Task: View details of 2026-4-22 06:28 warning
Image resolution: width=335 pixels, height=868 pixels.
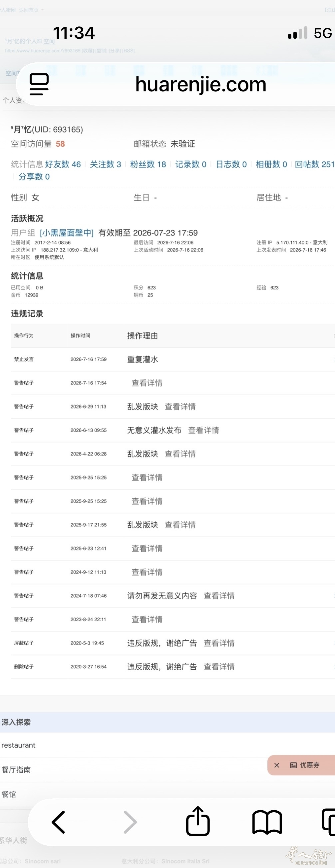Action: [x=180, y=454]
